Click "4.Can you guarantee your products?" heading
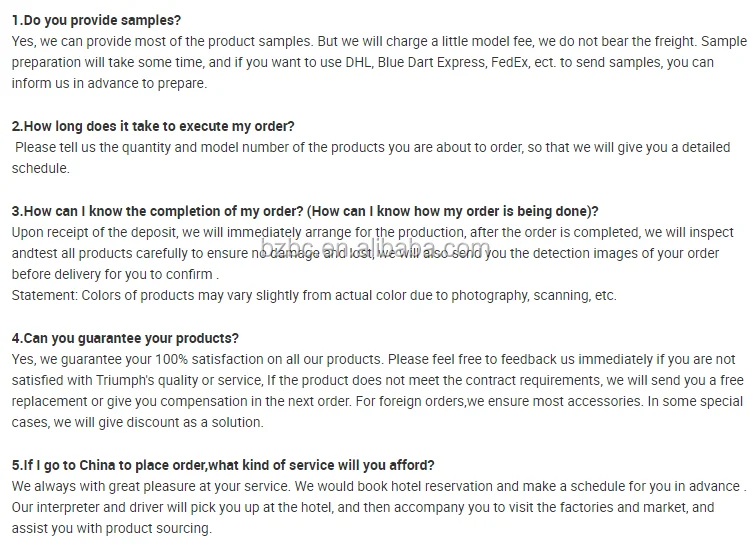The image size is (750, 553). [125, 338]
